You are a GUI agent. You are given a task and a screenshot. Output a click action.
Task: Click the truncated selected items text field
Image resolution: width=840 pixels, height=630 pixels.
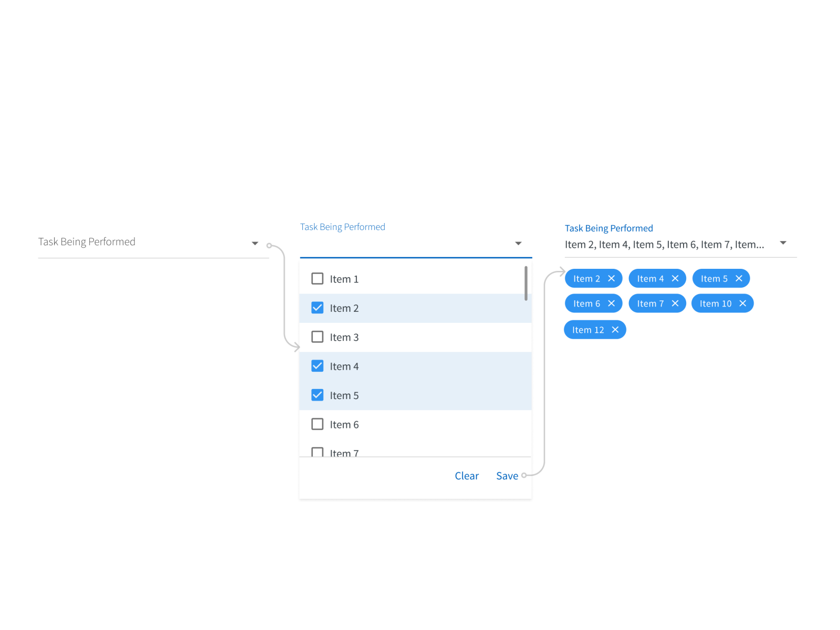pyautogui.click(x=661, y=244)
